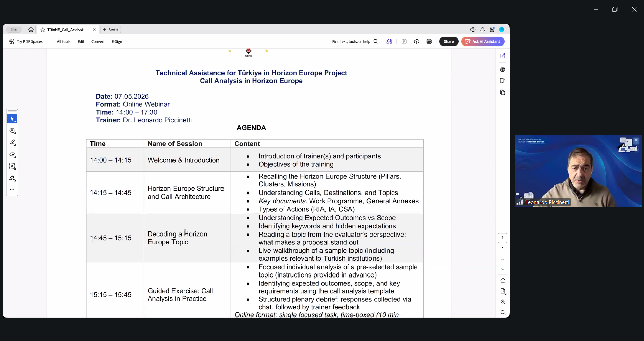Zoom out with the minus magnifier
This screenshot has height=341, width=644.
[x=503, y=313]
